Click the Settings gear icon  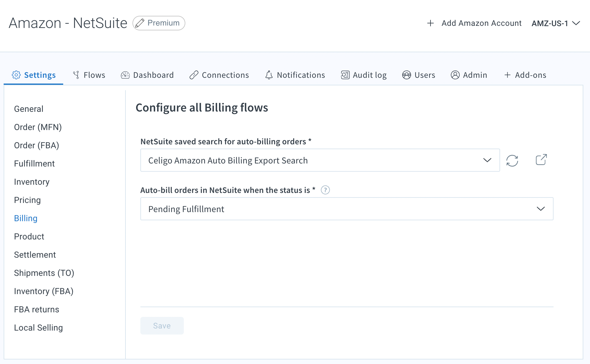click(x=16, y=75)
